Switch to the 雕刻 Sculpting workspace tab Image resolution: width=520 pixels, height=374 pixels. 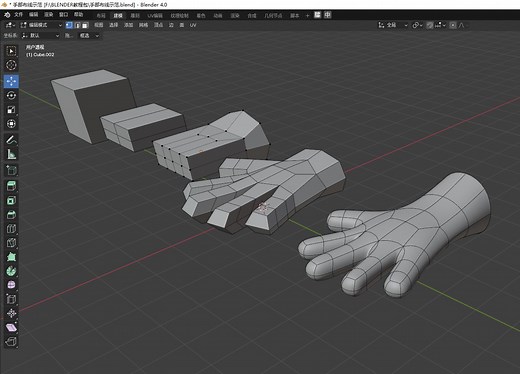pyautogui.click(x=135, y=15)
